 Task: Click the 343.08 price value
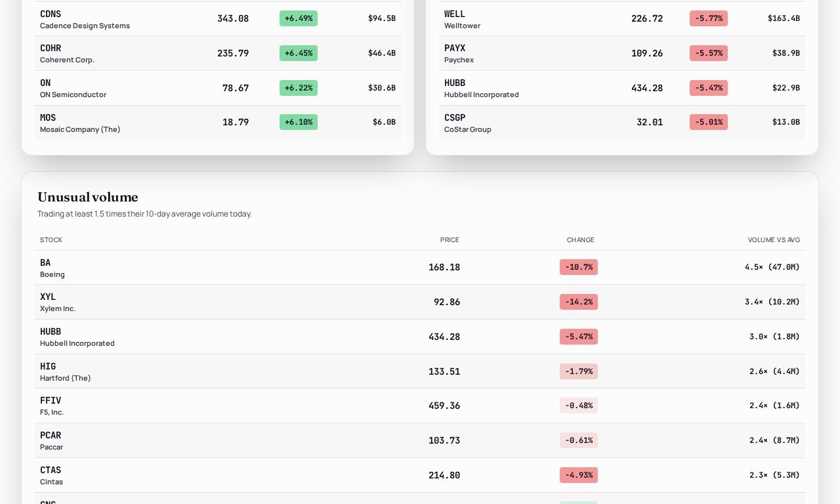(233, 18)
